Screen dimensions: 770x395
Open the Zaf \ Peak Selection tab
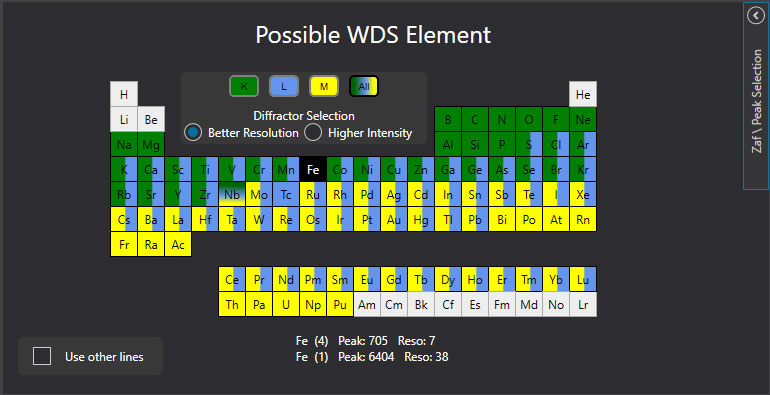pyautogui.click(x=756, y=101)
